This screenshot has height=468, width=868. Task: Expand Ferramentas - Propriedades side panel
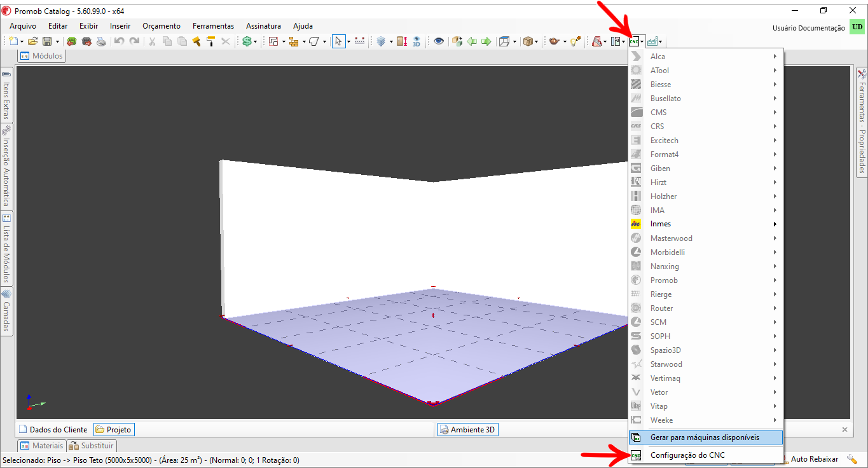tap(862, 121)
